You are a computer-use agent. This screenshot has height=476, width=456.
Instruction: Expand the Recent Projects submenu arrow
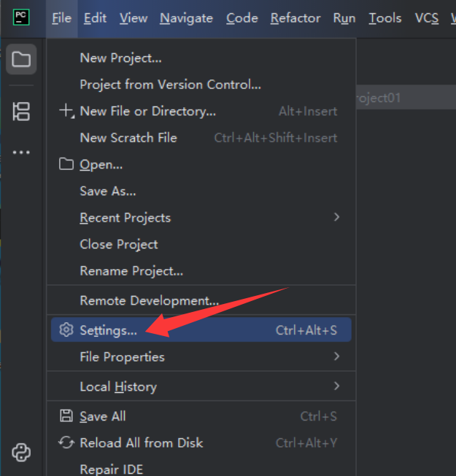click(x=336, y=217)
